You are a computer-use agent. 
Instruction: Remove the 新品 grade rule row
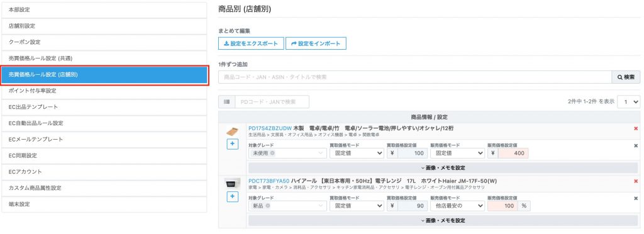(x=636, y=198)
